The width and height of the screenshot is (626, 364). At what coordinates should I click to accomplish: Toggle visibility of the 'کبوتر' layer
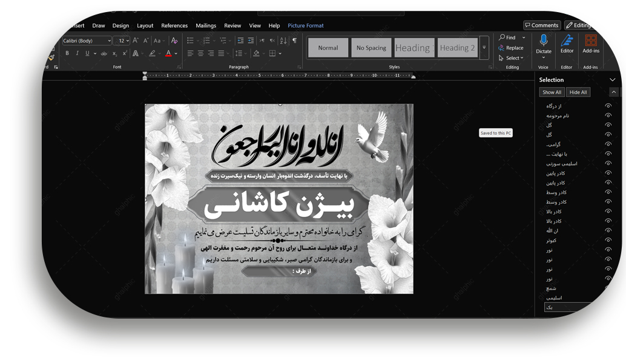(x=608, y=240)
